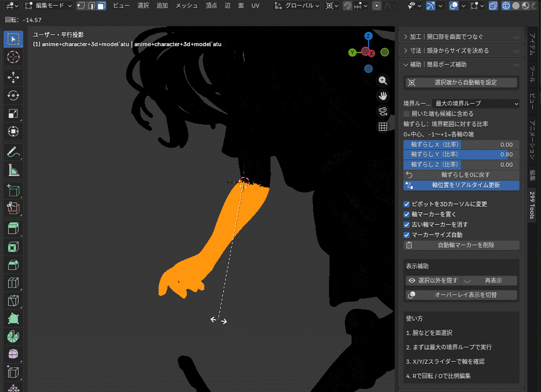Screen dimensions: 541x392
Task: Toggle viewport overlays display
Action: click(x=454, y=6)
